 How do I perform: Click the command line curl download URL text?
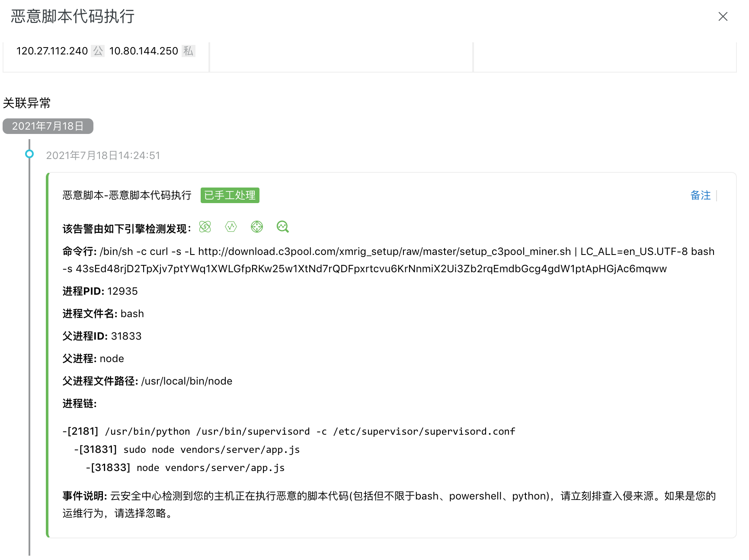pos(384,251)
